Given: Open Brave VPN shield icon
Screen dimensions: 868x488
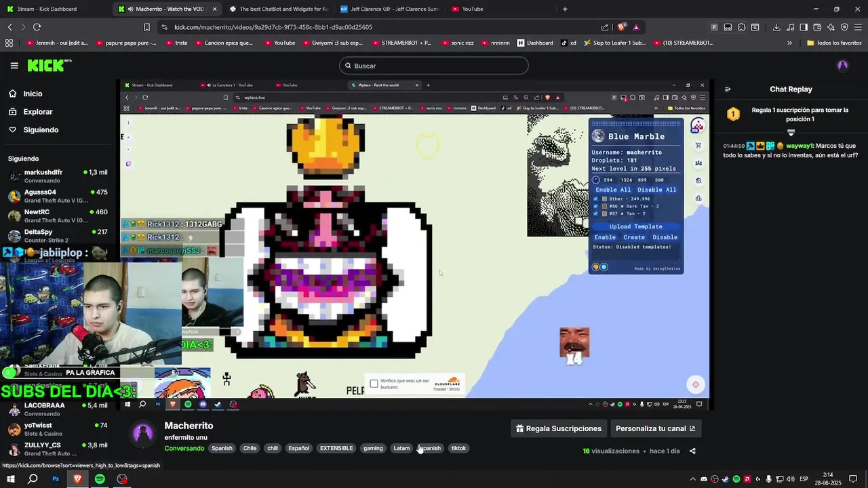Looking at the screenshot, I should click(x=844, y=27).
